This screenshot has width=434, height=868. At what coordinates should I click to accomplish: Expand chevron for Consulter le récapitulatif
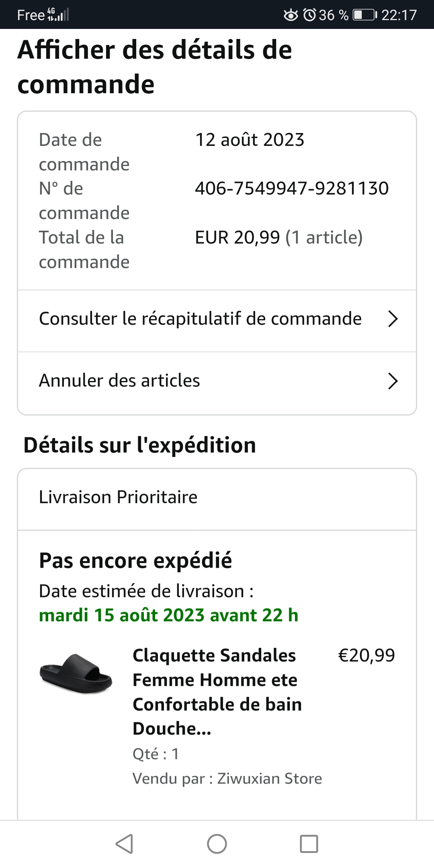393,319
